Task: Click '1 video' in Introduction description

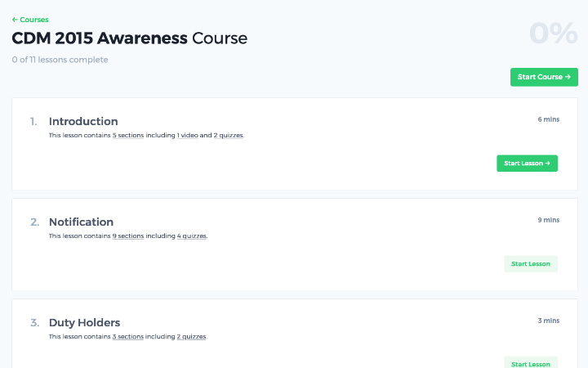Action: tap(188, 135)
